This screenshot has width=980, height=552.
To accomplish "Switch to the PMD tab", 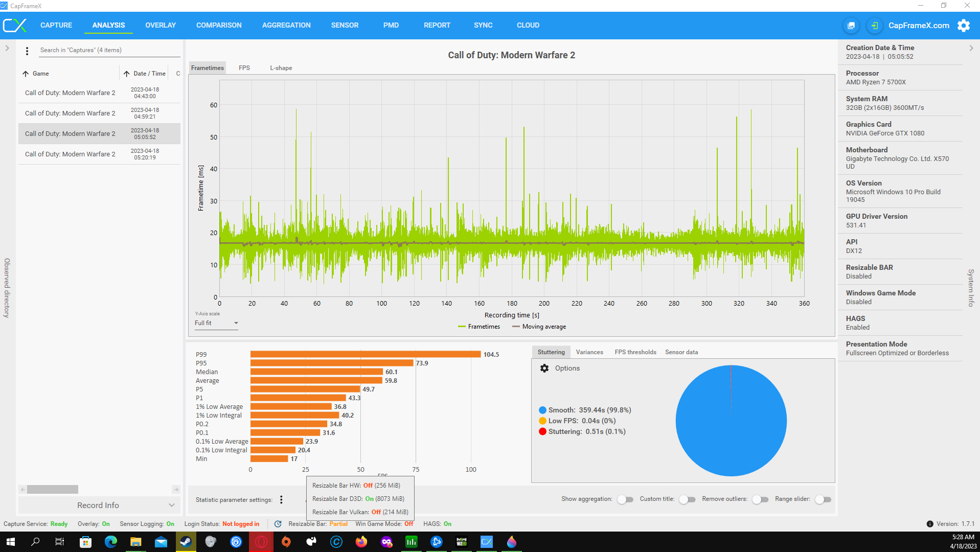I will click(x=391, y=26).
